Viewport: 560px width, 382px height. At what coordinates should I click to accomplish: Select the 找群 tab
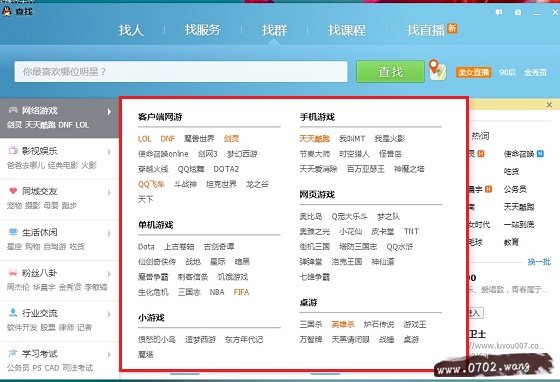pos(274,30)
